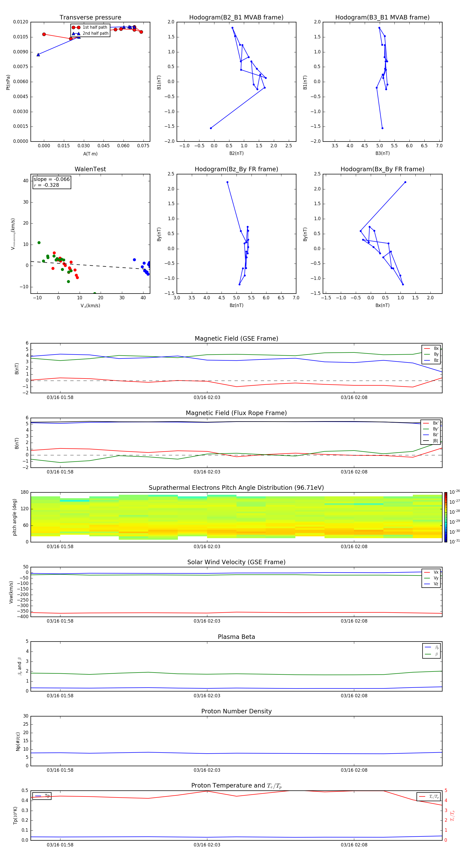Click the 'Plasma Beta' title
The height and width of the screenshot is (868, 473).
click(236, 637)
